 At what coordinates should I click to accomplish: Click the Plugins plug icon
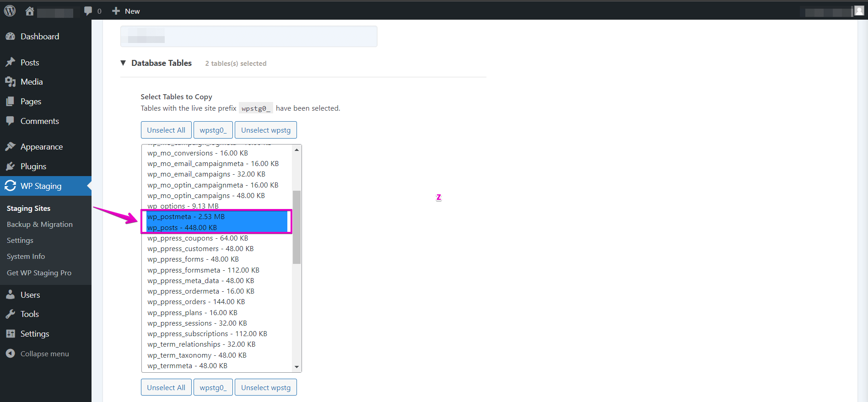(11, 166)
